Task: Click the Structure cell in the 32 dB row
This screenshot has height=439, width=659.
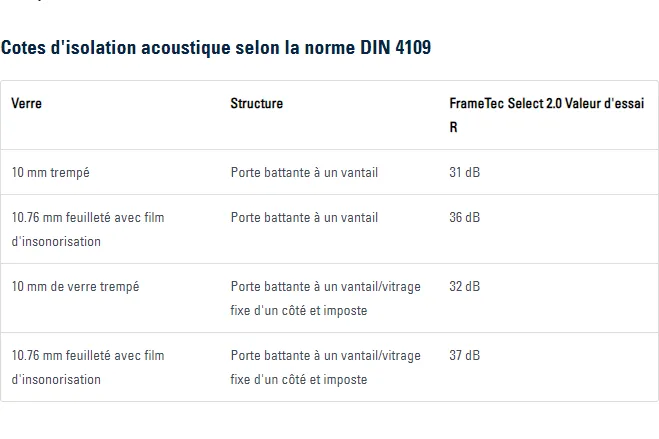Action: click(325, 298)
